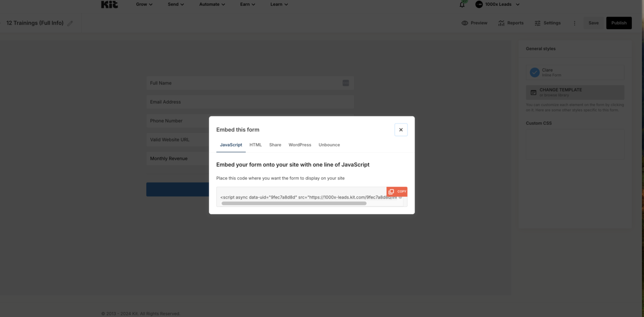Click the Settings sliders icon
The image size is (644, 317).
click(x=538, y=23)
